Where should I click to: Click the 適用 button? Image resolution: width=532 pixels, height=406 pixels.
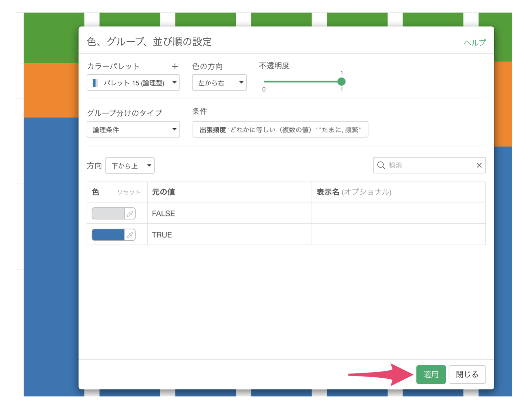point(431,374)
